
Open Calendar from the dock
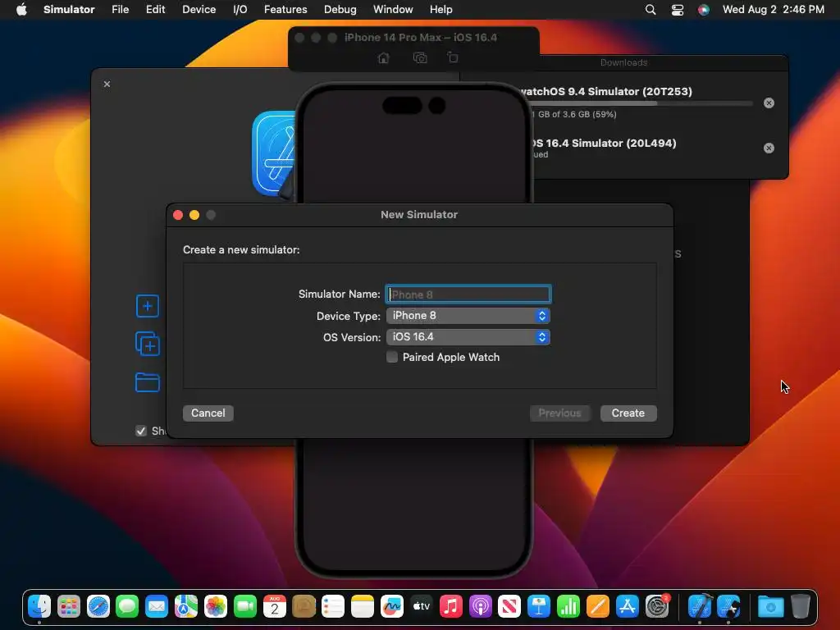click(275, 606)
